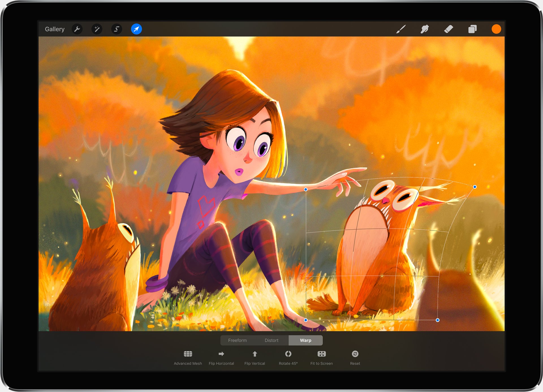543x392 pixels.
Task: Click top-right warp mesh corner handle
Action: [475, 187]
